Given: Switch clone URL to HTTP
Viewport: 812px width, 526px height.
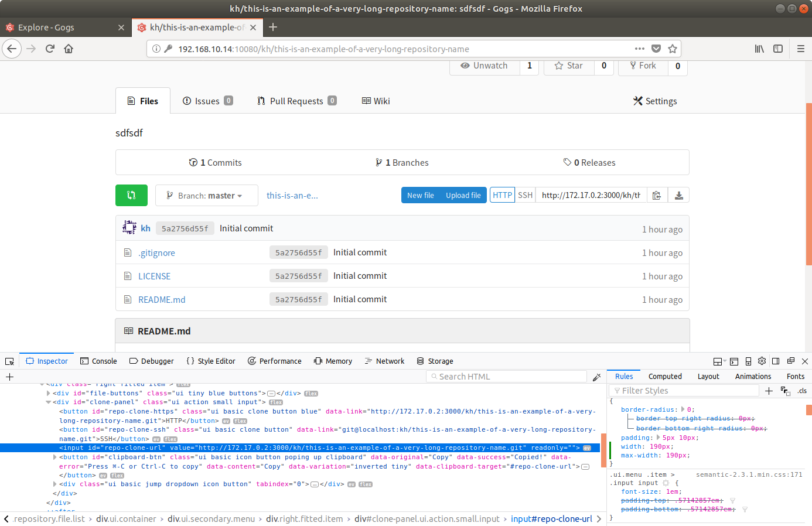Looking at the screenshot, I should point(502,195).
